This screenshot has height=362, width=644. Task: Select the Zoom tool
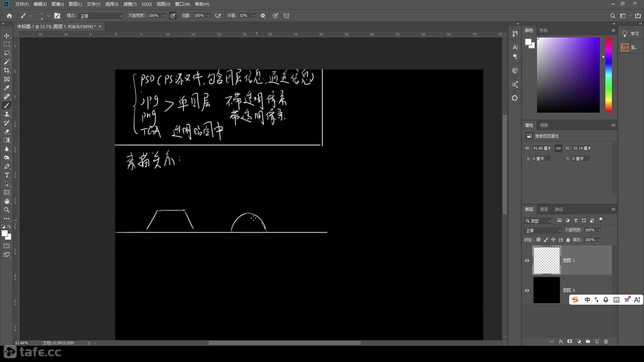coord(7,210)
